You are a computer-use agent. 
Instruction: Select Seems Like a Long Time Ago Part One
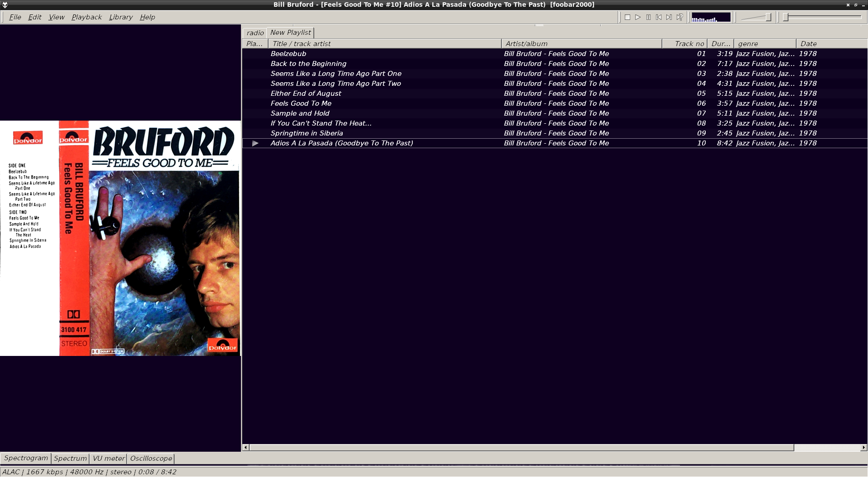click(x=555, y=74)
